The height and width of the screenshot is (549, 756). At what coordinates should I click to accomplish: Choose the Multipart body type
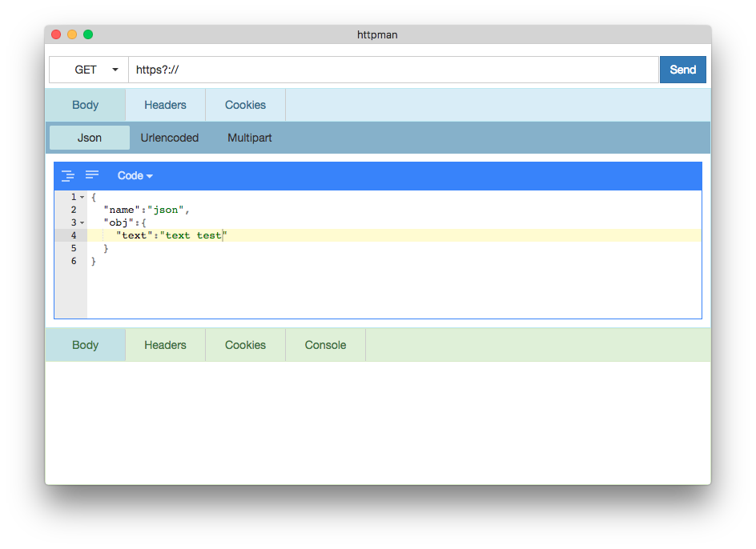(250, 138)
